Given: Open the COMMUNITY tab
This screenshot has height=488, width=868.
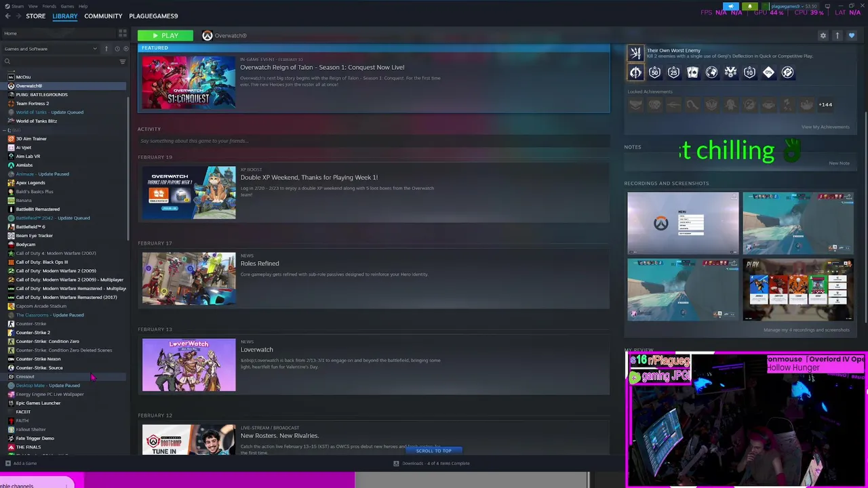Looking at the screenshot, I should pos(103,16).
